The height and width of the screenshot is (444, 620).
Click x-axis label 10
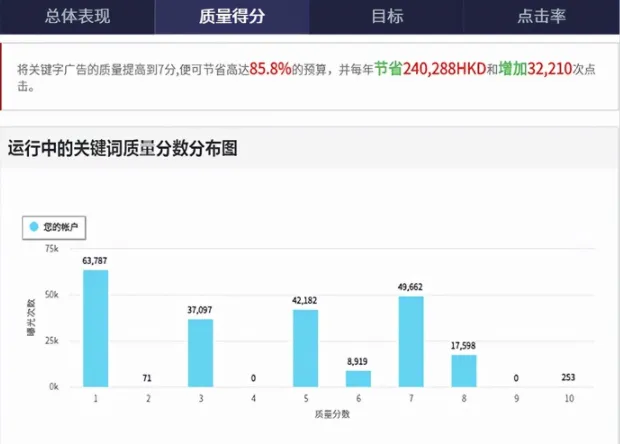click(569, 399)
